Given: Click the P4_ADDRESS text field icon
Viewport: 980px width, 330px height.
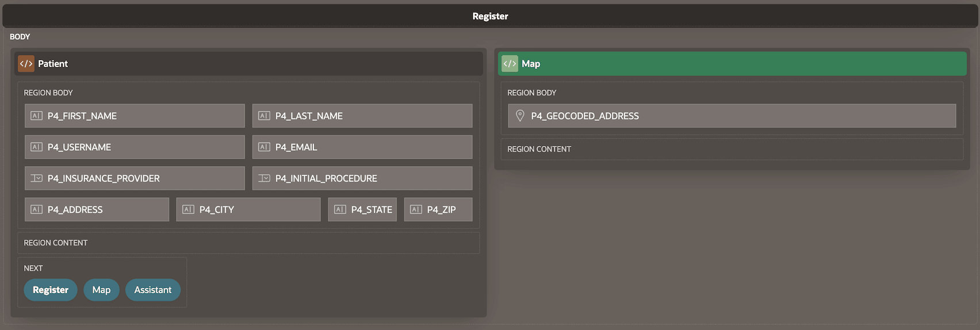Looking at the screenshot, I should (x=36, y=210).
